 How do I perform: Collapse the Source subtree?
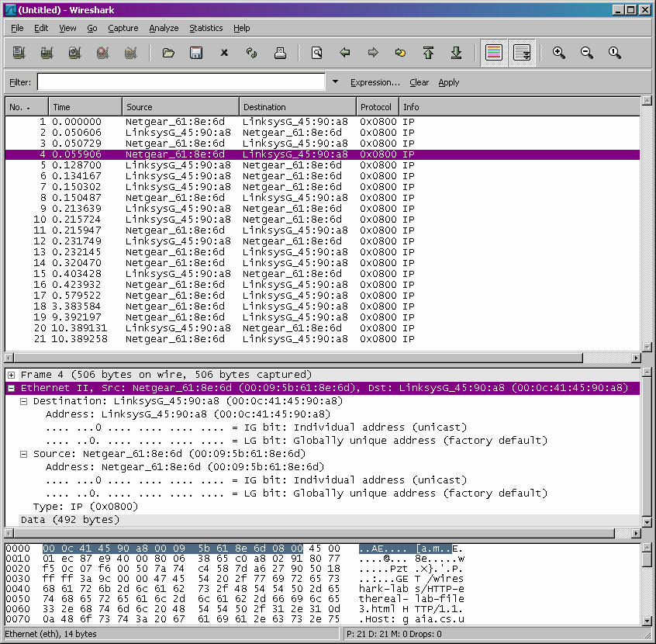[24, 454]
